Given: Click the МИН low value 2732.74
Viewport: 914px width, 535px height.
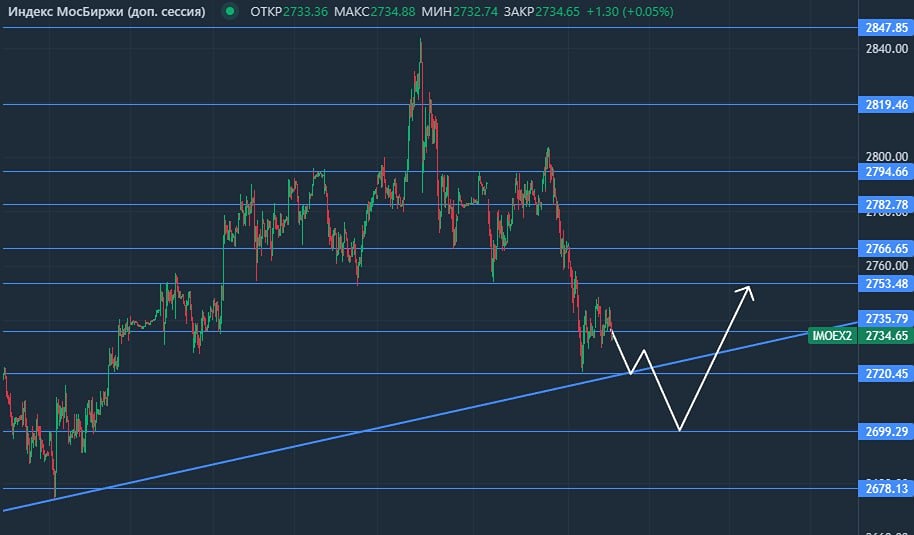Looking at the screenshot, I should click(x=476, y=12).
